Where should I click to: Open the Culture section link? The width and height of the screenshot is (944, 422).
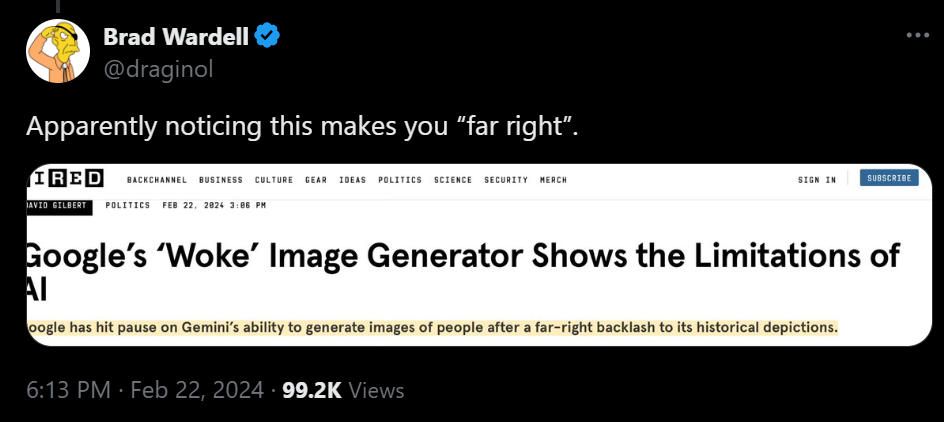(274, 180)
